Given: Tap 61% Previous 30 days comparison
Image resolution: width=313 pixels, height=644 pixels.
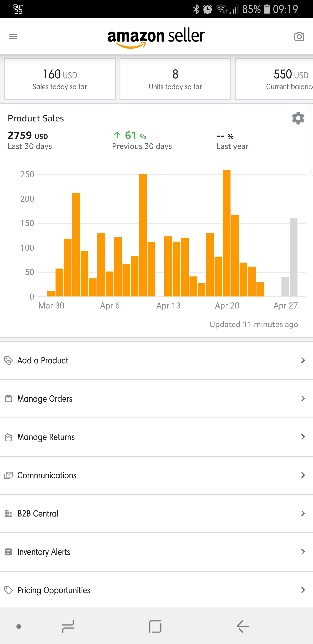Looking at the screenshot, I should pos(142,140).
